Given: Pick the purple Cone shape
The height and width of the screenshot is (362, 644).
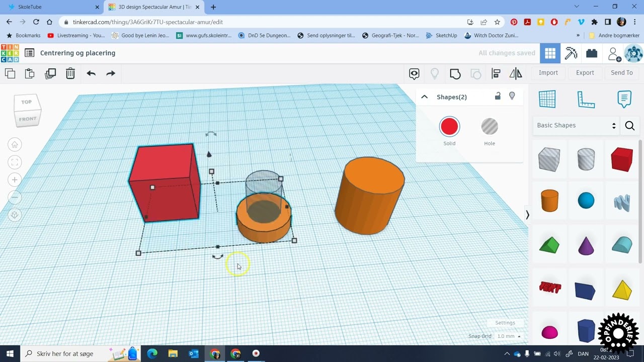Looking at the screenshot, I should (586, 245).
